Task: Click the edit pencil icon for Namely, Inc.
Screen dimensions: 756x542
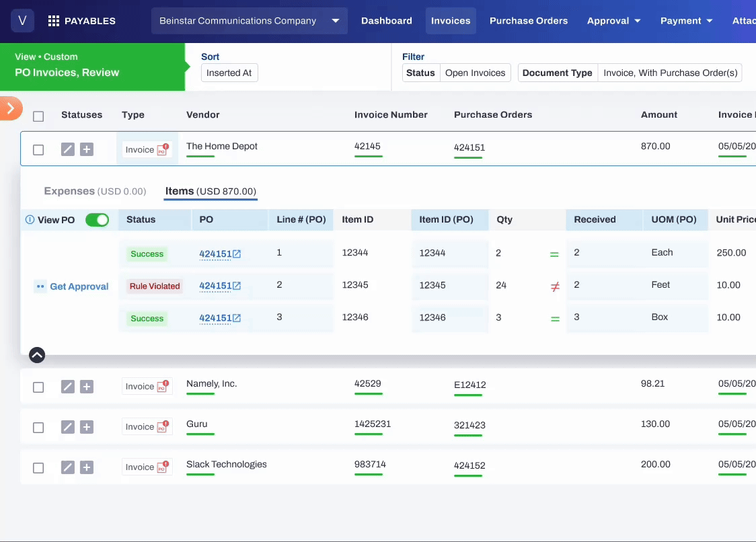Action: point(67,387)
